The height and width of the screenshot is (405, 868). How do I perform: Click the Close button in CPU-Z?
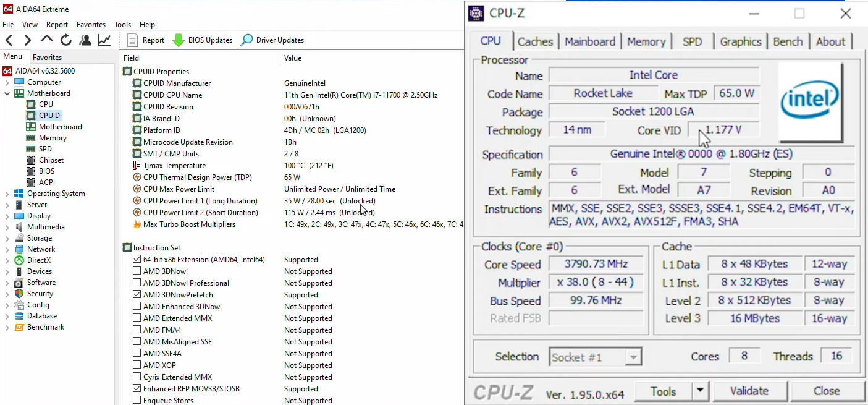coord(827,391)
